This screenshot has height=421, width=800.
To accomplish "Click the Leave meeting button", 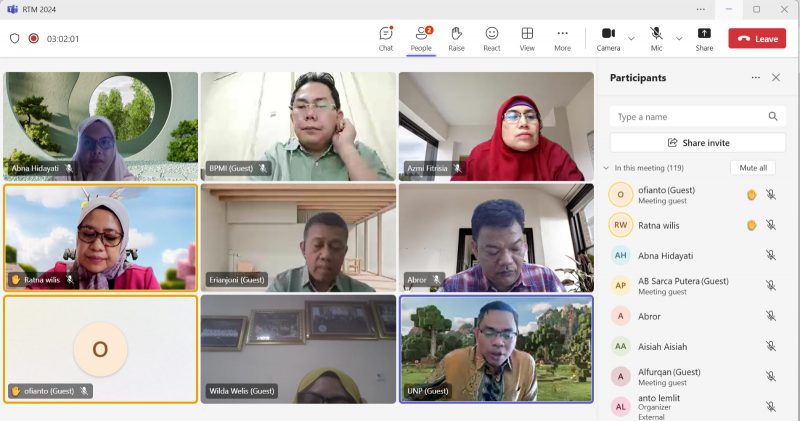I will 757,39.
